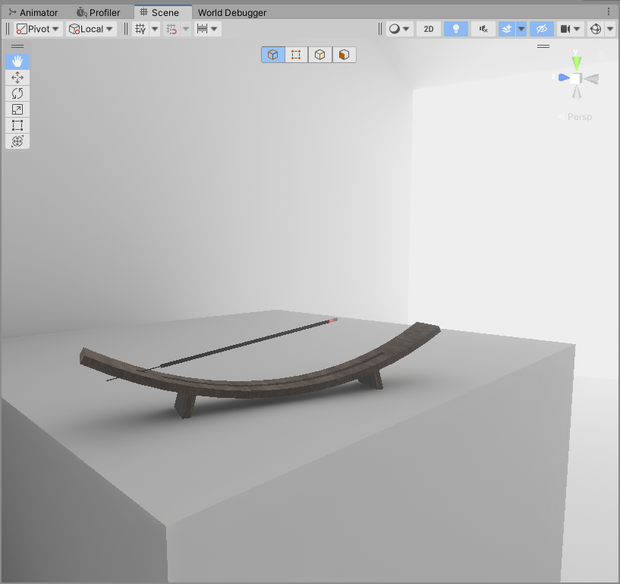
Task: Switch to the World Debugger tab
Action: 232,13
